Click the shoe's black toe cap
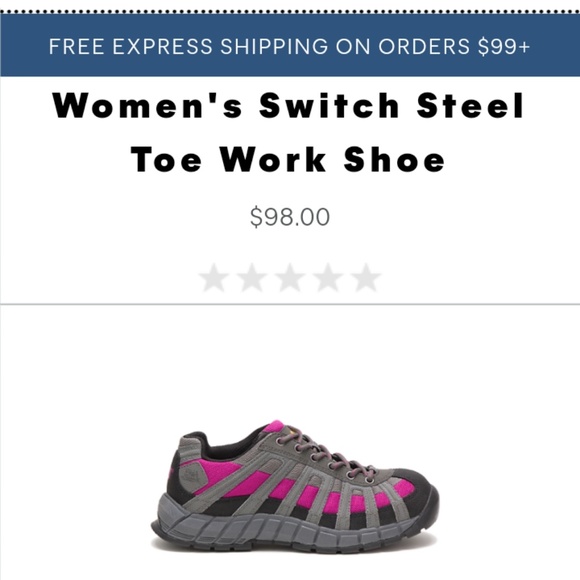The image size is (580, 580). tap(420, 494)
